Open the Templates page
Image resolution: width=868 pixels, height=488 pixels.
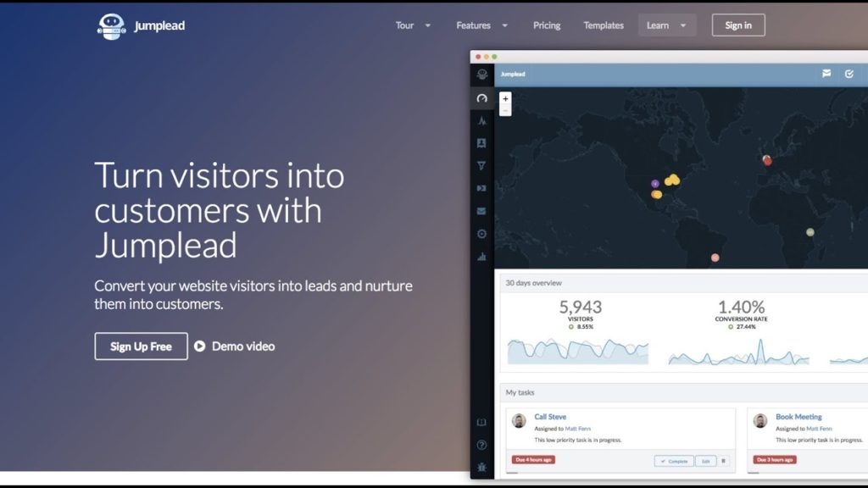[604, 25]
